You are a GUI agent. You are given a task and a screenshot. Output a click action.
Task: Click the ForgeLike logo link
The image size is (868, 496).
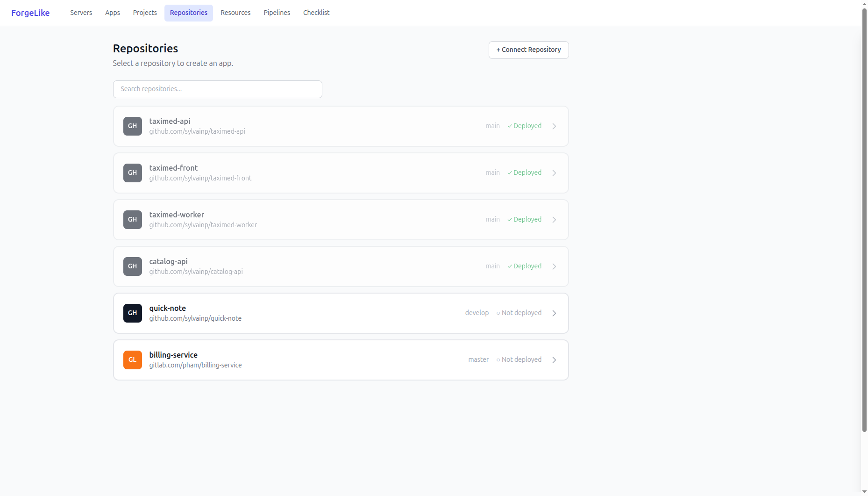pos(30,13)
